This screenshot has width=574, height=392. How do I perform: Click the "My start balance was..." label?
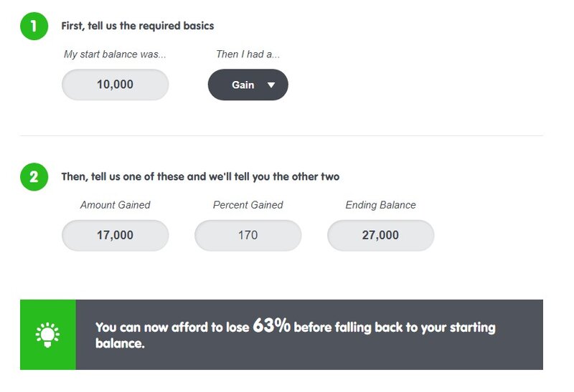pos(115,54)
